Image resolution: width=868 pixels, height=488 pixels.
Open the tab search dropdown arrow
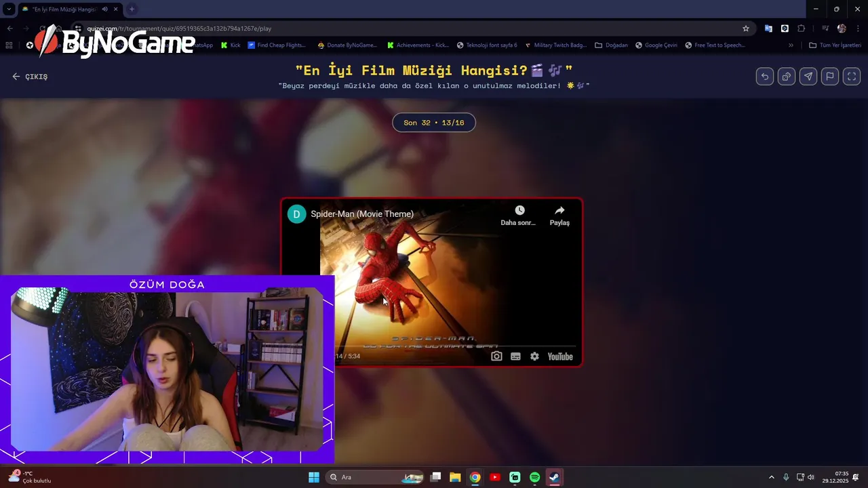coord(9,9)
